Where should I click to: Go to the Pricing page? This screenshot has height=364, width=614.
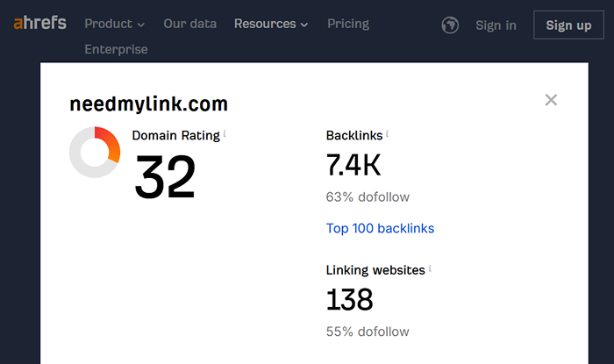(x=348, y=24)
